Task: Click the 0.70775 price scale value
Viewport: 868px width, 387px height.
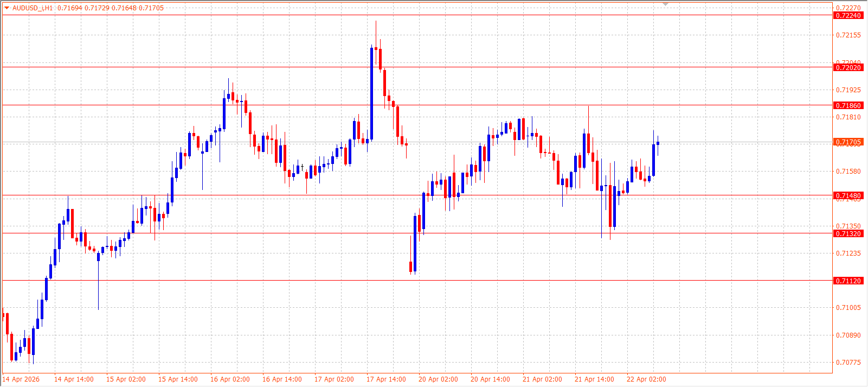Action: coord(848,363)
